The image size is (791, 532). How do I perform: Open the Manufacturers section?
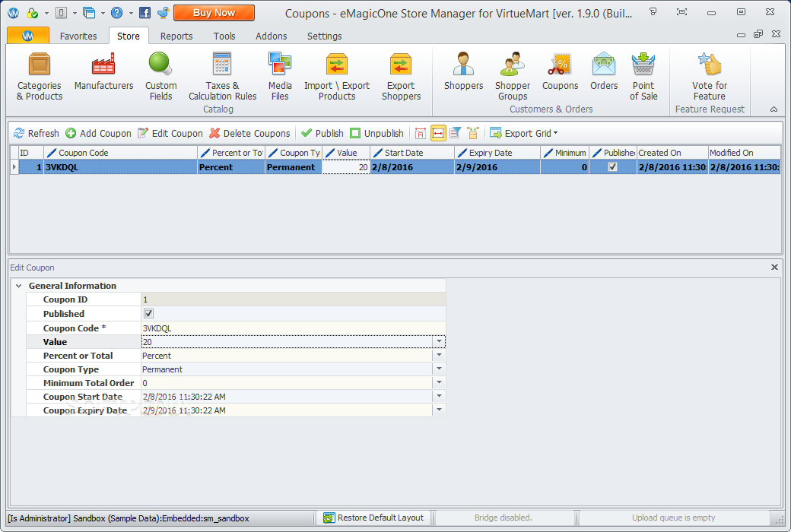pos(103,71)
